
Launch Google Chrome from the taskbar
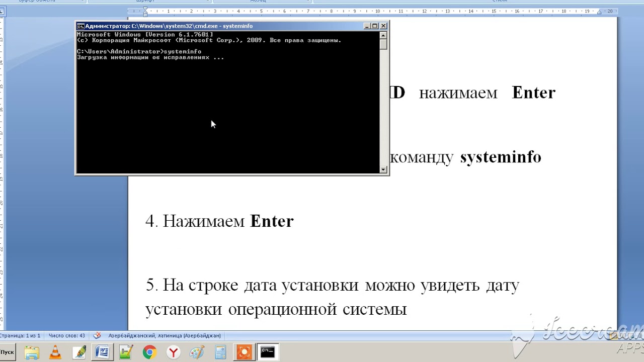pos(149,352)
